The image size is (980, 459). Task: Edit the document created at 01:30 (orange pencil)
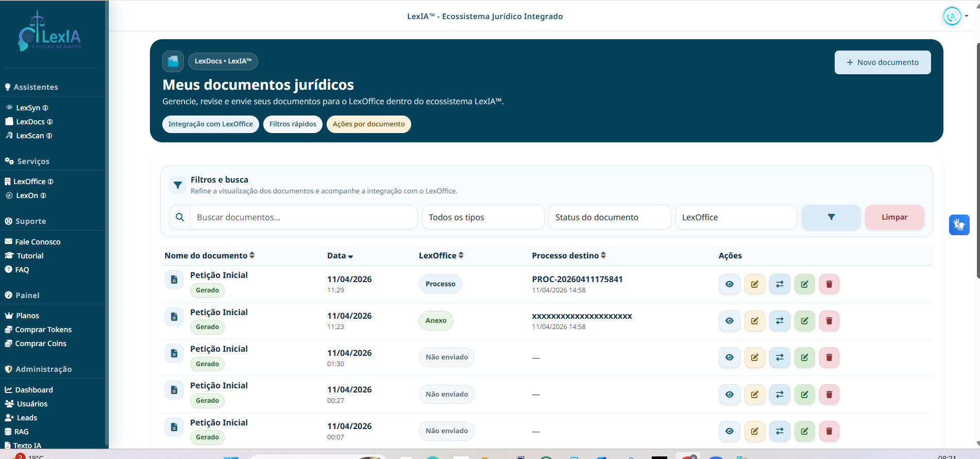click(x=754, y=357)
